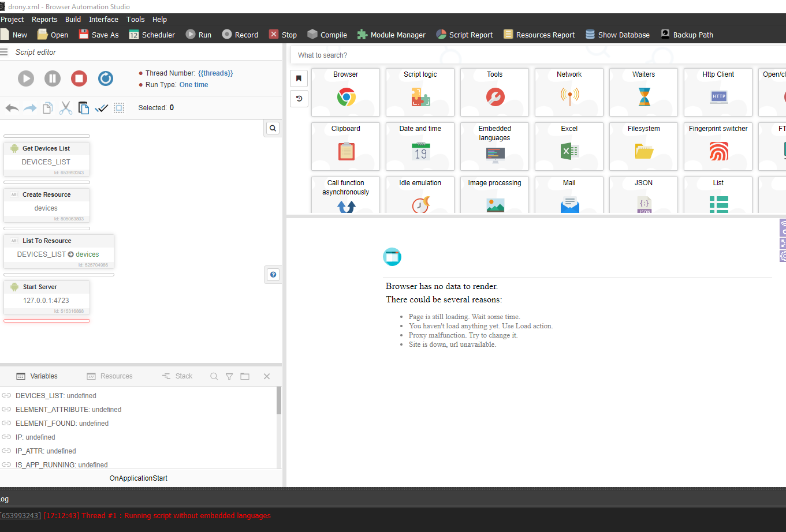Click the Undo arrow icon
This screenshot has width=786, height=532.
[x=12, y=108]
